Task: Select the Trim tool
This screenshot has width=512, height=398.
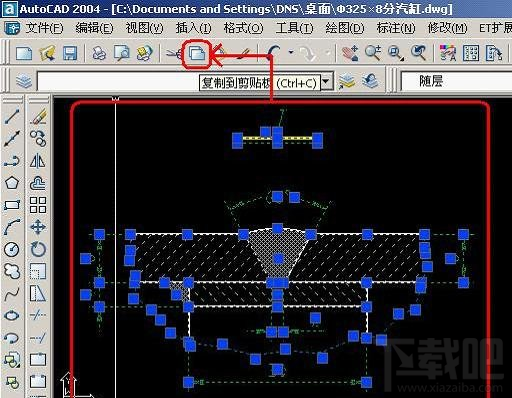Action: pos(38,315)
